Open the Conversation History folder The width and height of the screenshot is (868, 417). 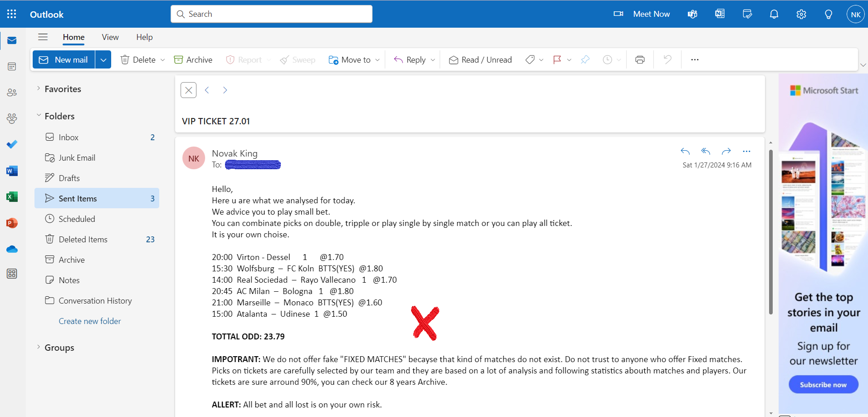97,300
